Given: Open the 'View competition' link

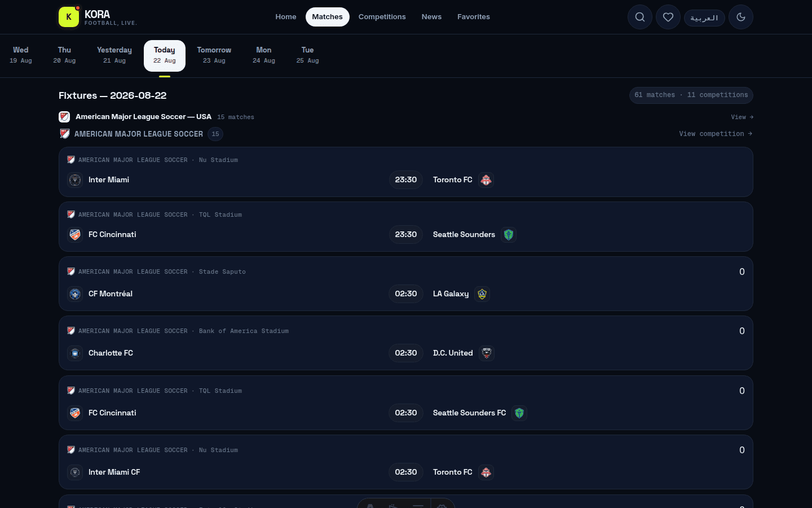Looking at the screenshot, I should pos(716,134).
